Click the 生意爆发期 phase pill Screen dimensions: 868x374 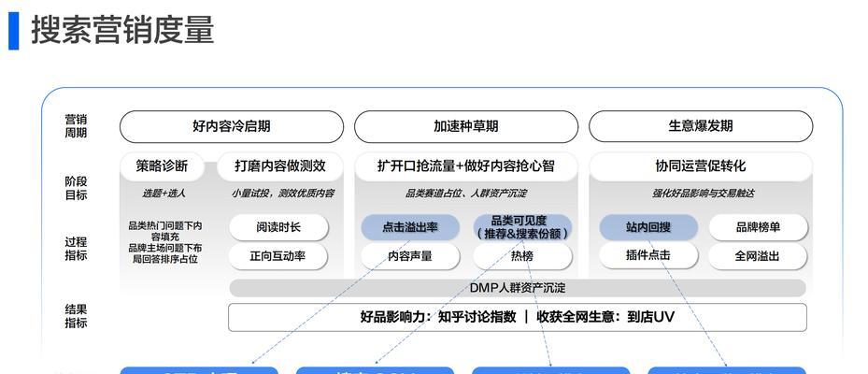click(x=700, y=126)
